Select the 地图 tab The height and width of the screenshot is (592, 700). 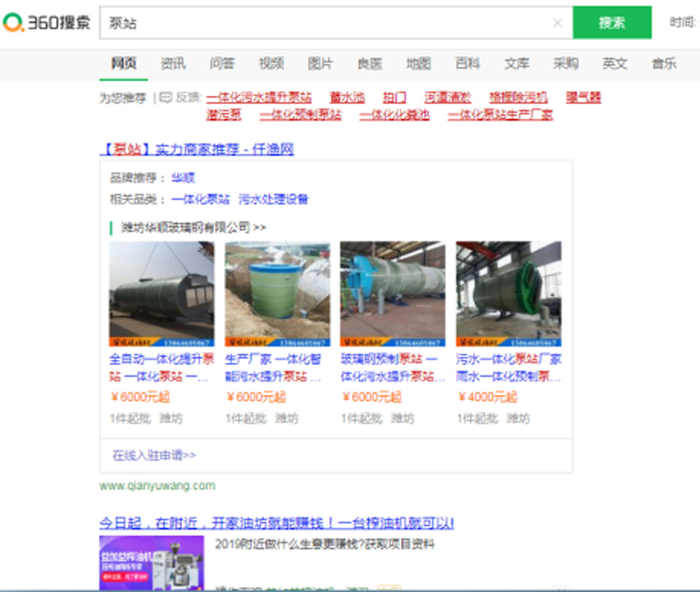418,64
